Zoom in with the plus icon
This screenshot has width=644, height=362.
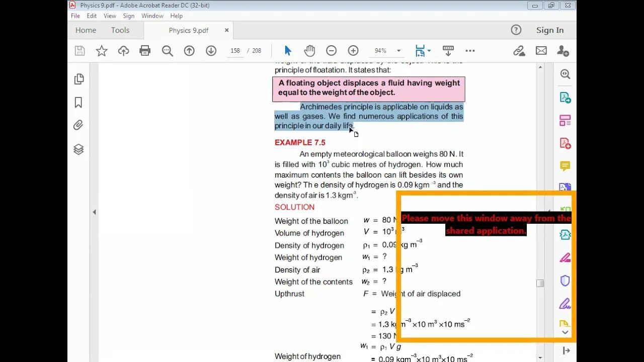(353, 51)
